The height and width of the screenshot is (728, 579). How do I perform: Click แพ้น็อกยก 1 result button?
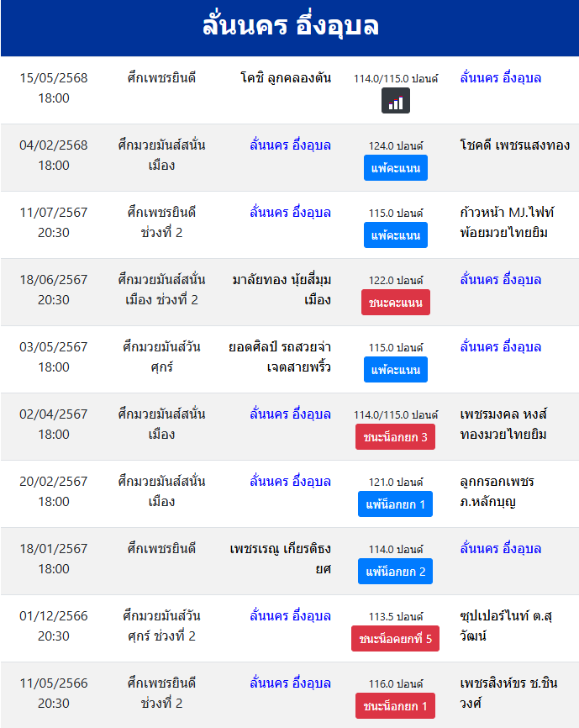[x=395, y=504]
